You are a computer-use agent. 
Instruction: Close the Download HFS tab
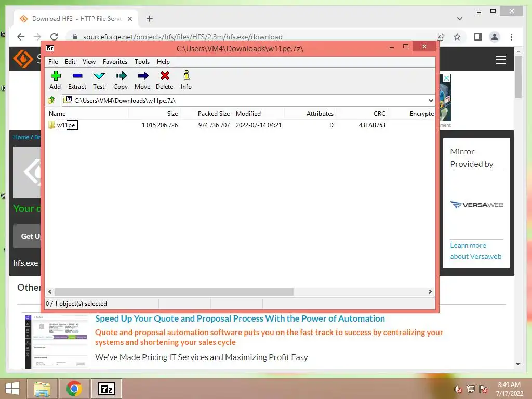tap(129, 19)
